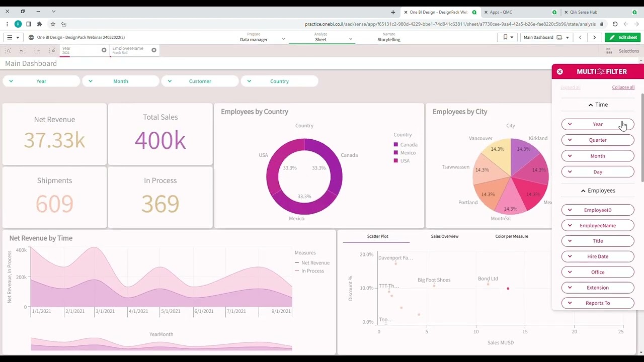Open the tab search chevron in title bar
Screen dimensions: 644x362
point(54,11)
